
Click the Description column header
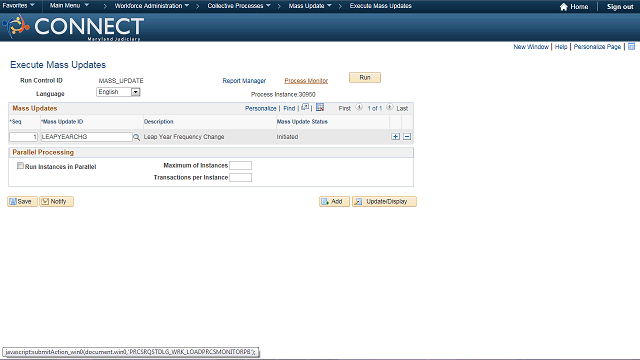click(159, 122)
